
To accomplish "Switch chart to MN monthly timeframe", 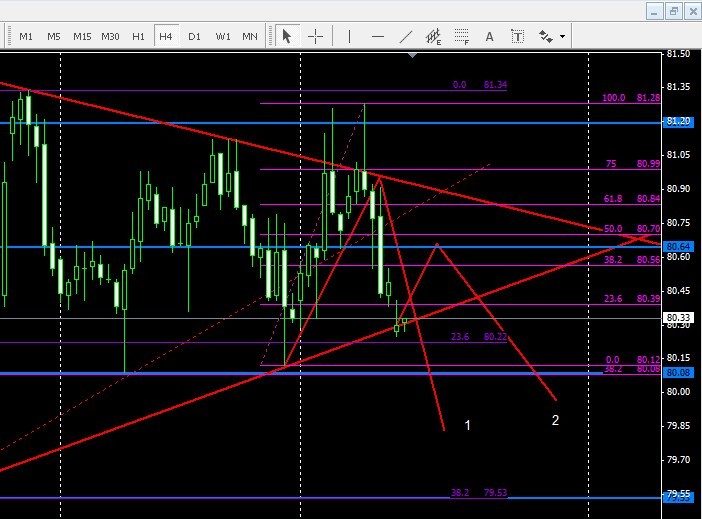I will tap(250, 36).
